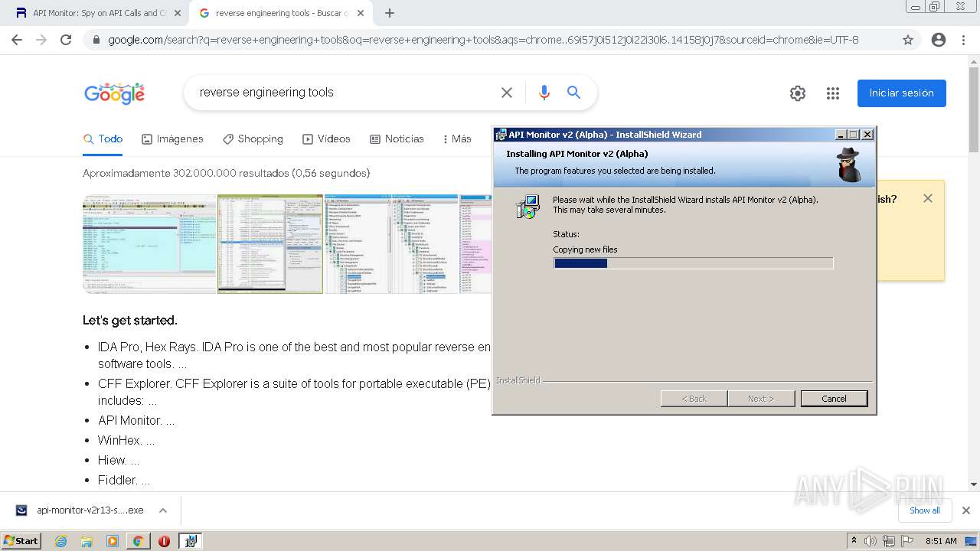The width and height of the screenshot is (980, 551).
Task: Open the second green-bordered thumbnail
Action: [270, 244]
